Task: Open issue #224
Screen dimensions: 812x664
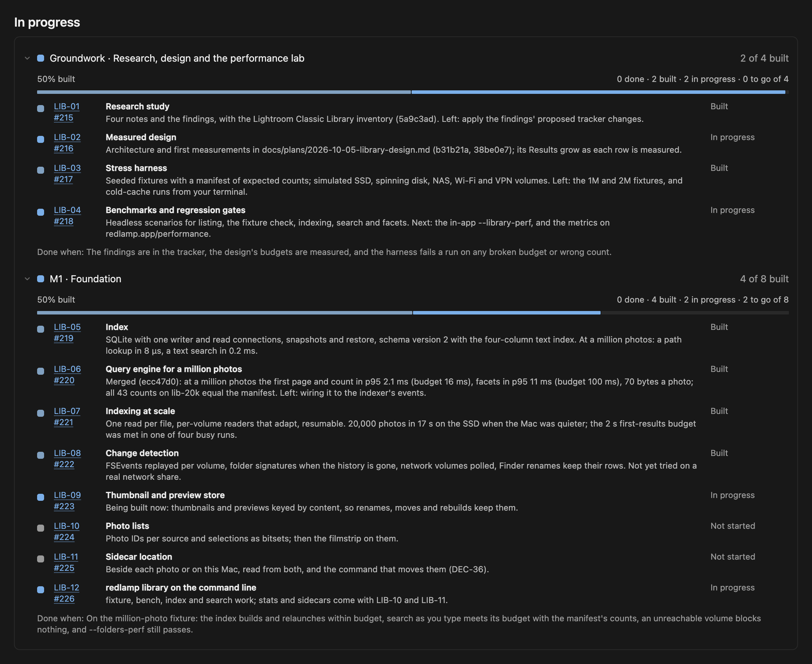Action: pos(64,537)
